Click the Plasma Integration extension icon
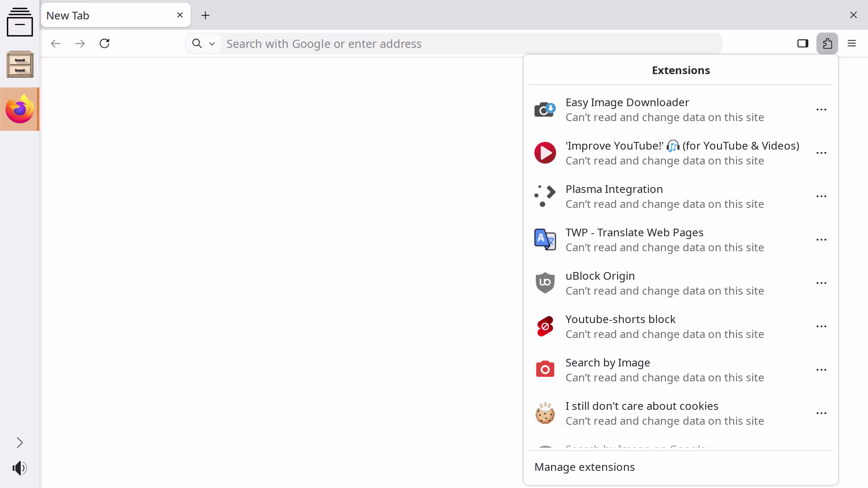Viewport: 868px width, 488px height. point(545,196)
